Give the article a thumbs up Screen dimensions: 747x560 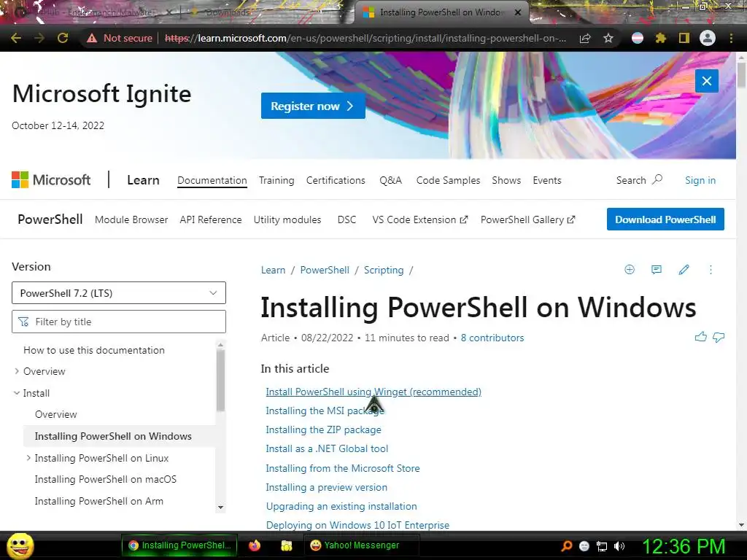(701, 337)
